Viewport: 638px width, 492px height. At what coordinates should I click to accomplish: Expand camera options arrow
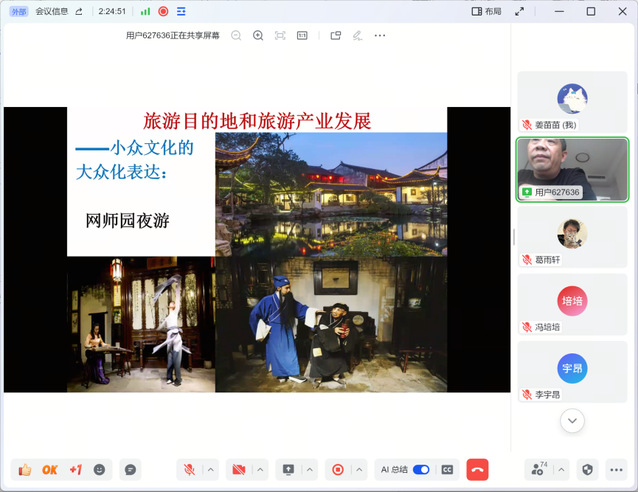pos(261,469)
